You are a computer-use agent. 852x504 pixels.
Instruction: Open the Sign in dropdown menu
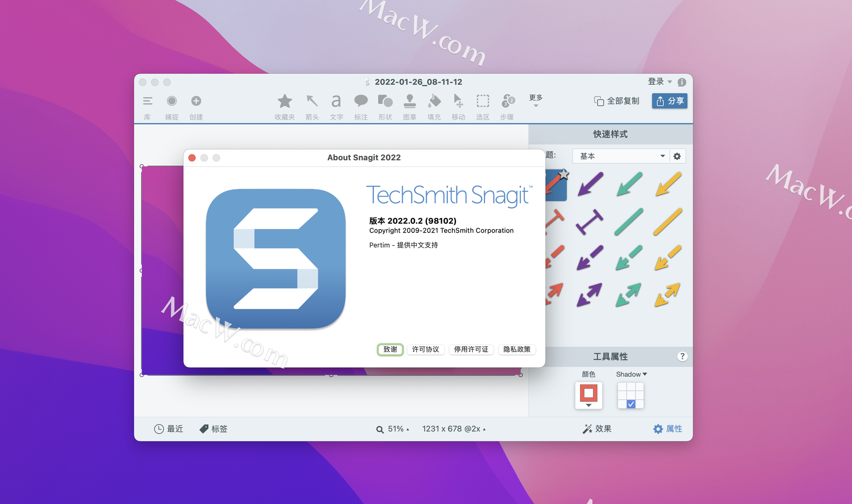660,82
